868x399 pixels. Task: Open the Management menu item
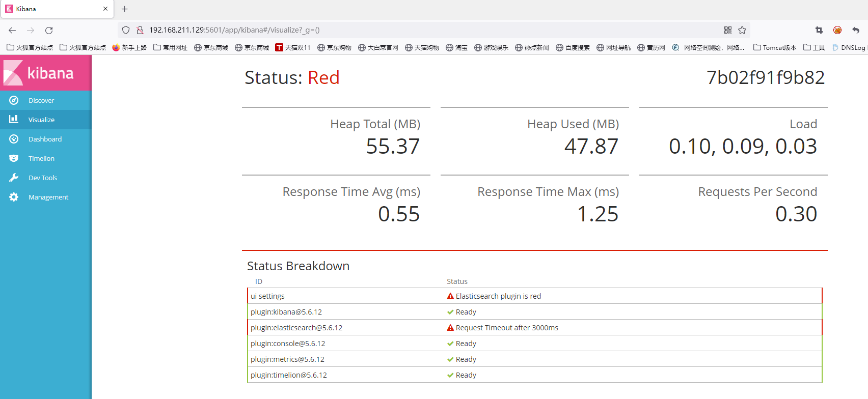[x=46, y=197]
